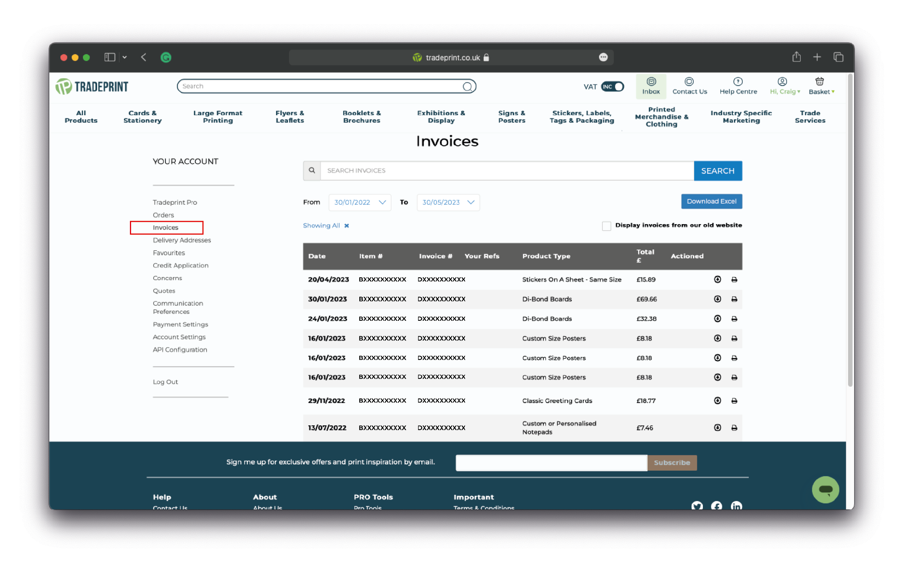Click the Download Excel button
The image size is (924, 582).
coord(711,201)
